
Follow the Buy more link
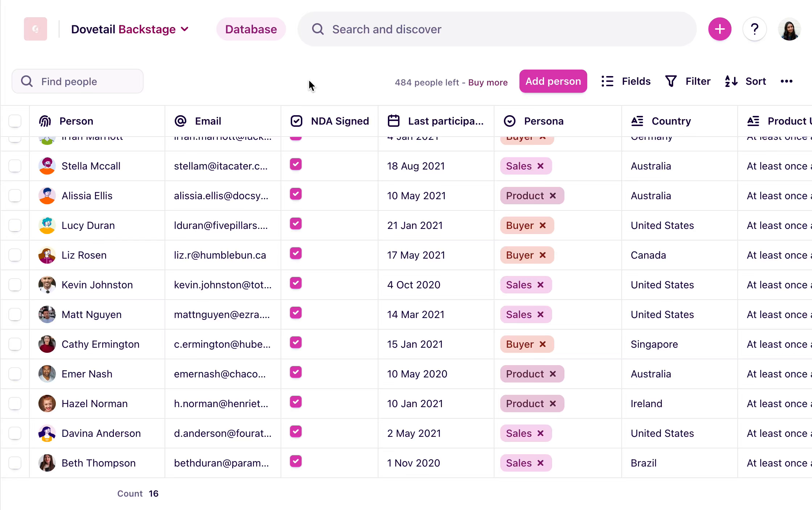click(488, 83)
